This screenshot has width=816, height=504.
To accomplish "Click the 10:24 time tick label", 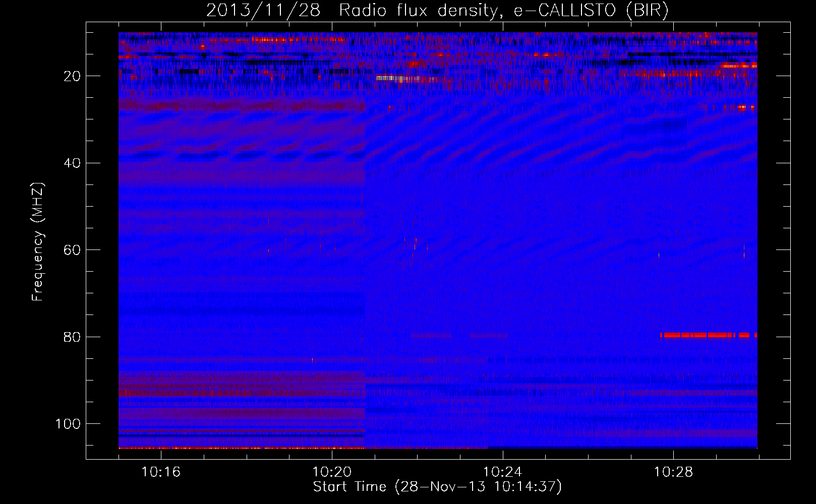I will click(x=503, y=472).
